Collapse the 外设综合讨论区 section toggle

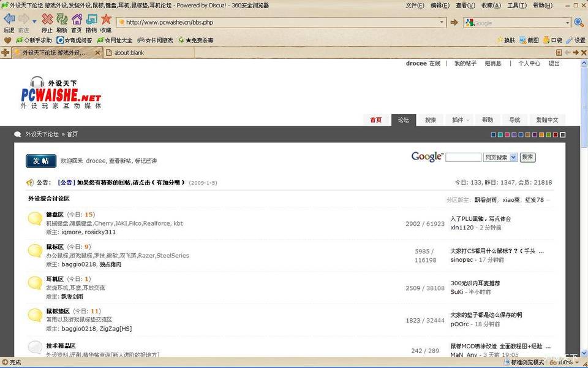click(x=548, y=200)
